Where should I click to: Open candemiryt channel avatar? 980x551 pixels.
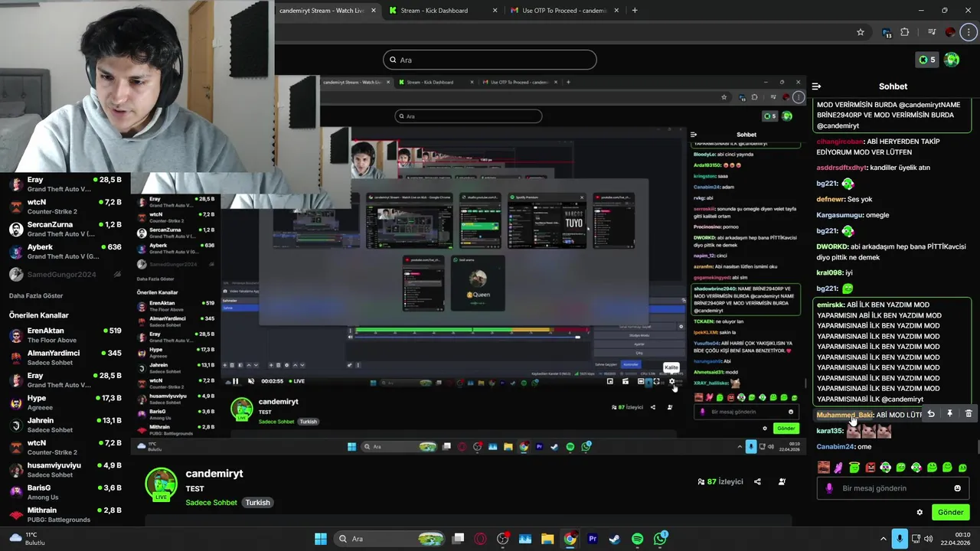click(162, 484)
